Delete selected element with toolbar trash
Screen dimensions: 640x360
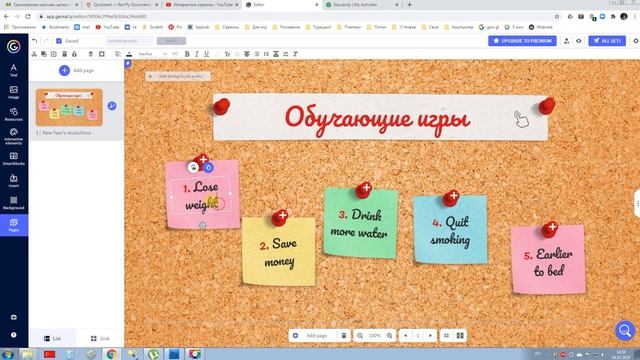pyautogui.click(x=64, y=54)
